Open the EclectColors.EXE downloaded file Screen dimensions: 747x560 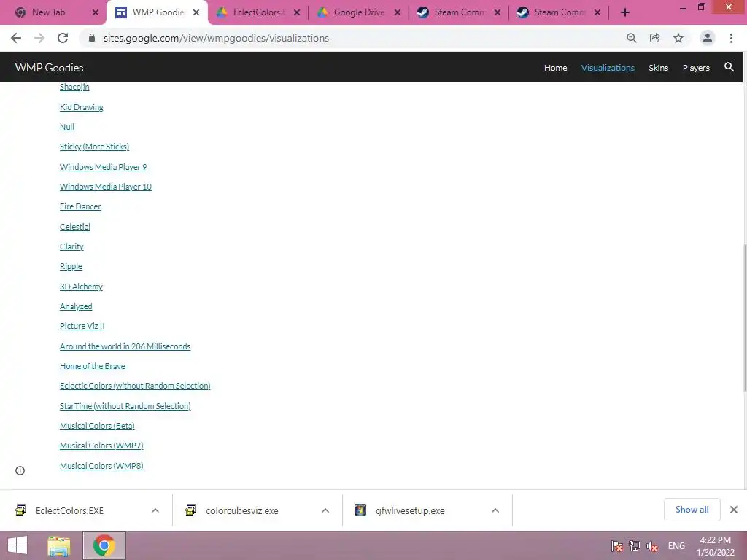click(x=69, y=510)
